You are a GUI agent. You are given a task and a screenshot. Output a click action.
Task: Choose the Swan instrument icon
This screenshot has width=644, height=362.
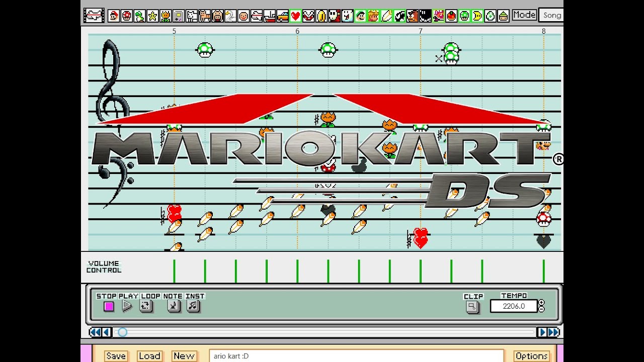click(x=230, y=16)
